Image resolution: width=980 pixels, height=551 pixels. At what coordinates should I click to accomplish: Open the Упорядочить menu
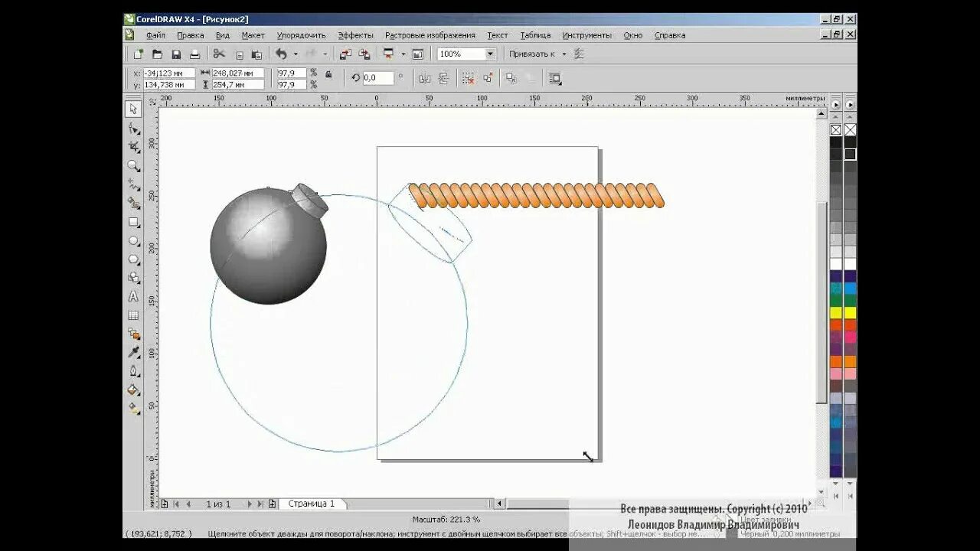coord(301,35)
